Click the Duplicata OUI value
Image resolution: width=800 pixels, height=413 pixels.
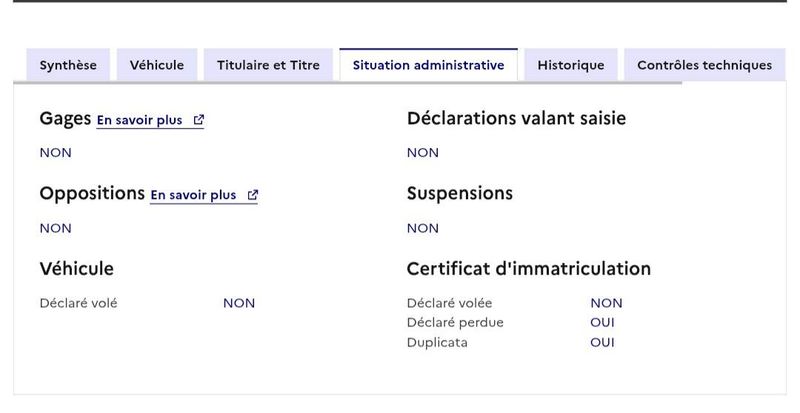point(603,342)
